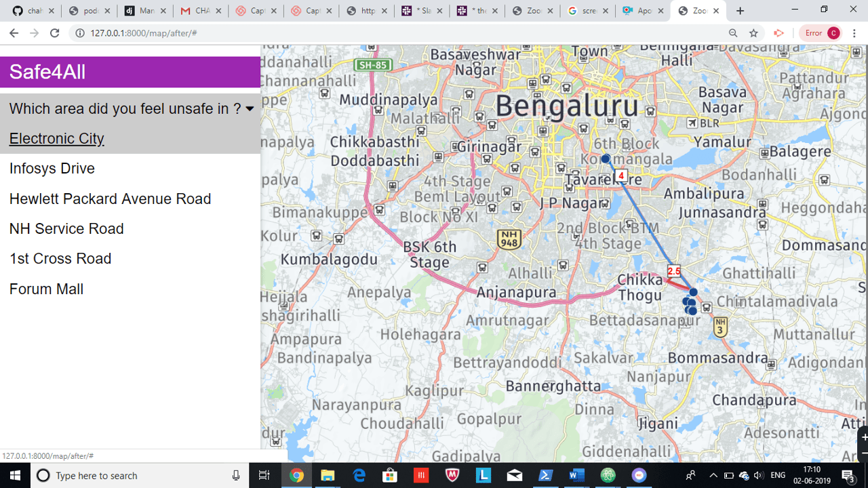
Task: Open the volume control in the system tray
Action: click(x=759, y=475)
